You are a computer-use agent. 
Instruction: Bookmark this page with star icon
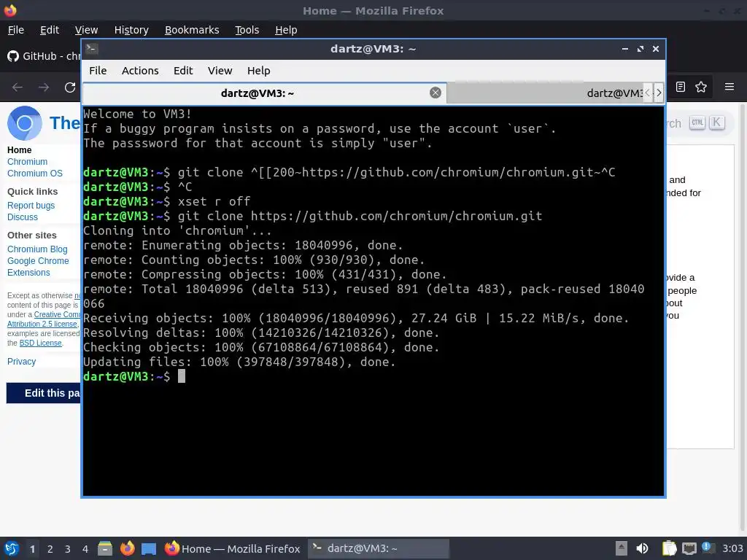coord(701,87)
